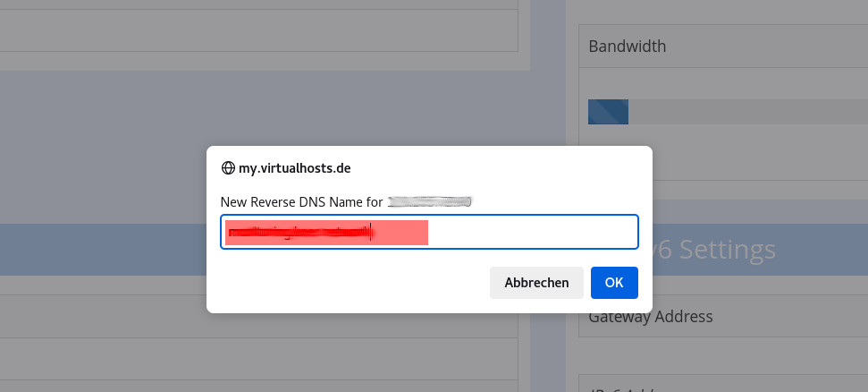Click the my.virtualhosts.de dialog title text
Viewport: 868px width, 392px height.
(x=294, y=168)
